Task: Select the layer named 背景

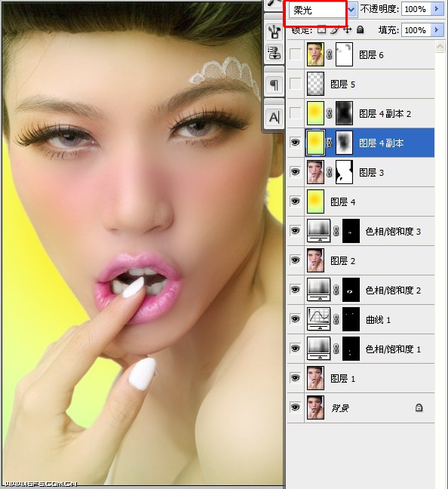Action: 340,408
